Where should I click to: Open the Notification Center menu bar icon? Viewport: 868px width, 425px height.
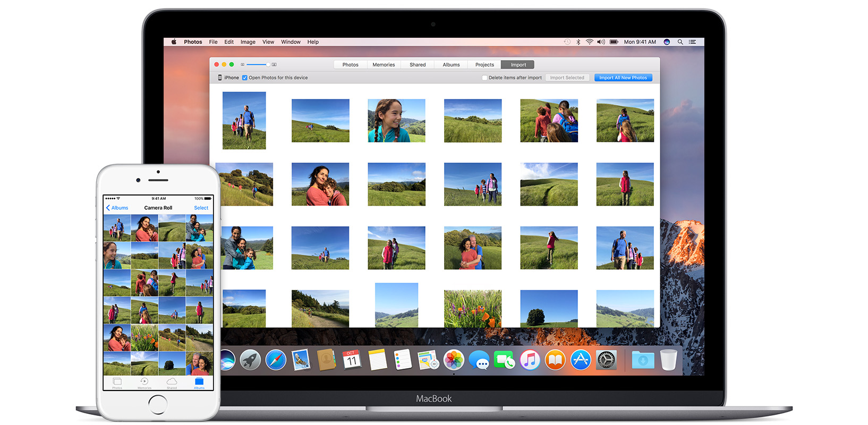[692, 42]
